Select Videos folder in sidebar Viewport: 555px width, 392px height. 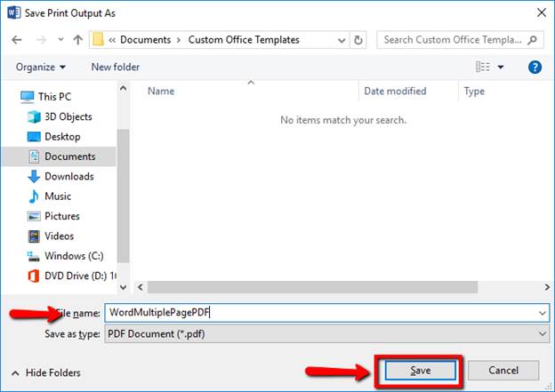point(60,236)
